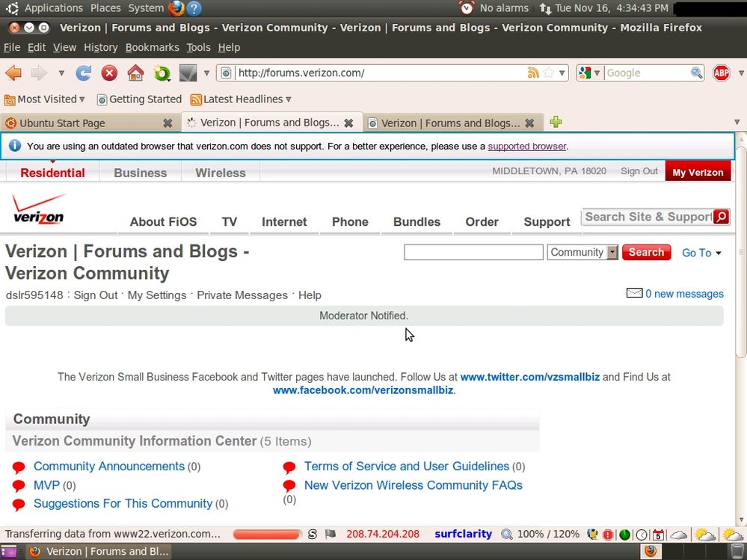
Task: Close the Ubuntu Start Page tab
Action: [x=167, y=123]
